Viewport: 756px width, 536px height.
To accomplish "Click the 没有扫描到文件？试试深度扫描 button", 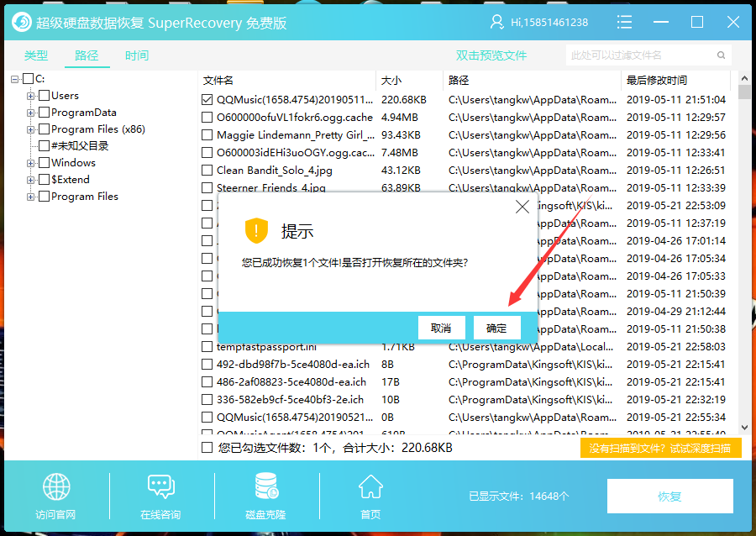I will click(x=660, y=449).
